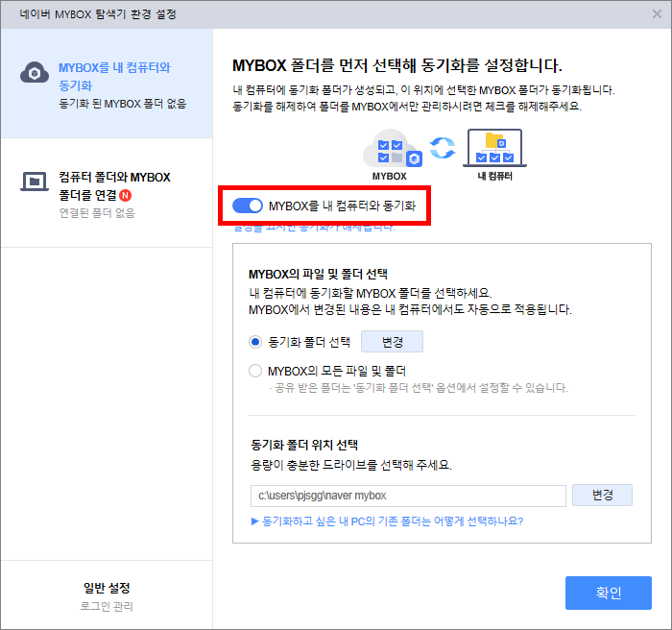Click the 연결된 폴더 없음 status text
The width and height of the screenshot is (672, 630).
(97, 212)
